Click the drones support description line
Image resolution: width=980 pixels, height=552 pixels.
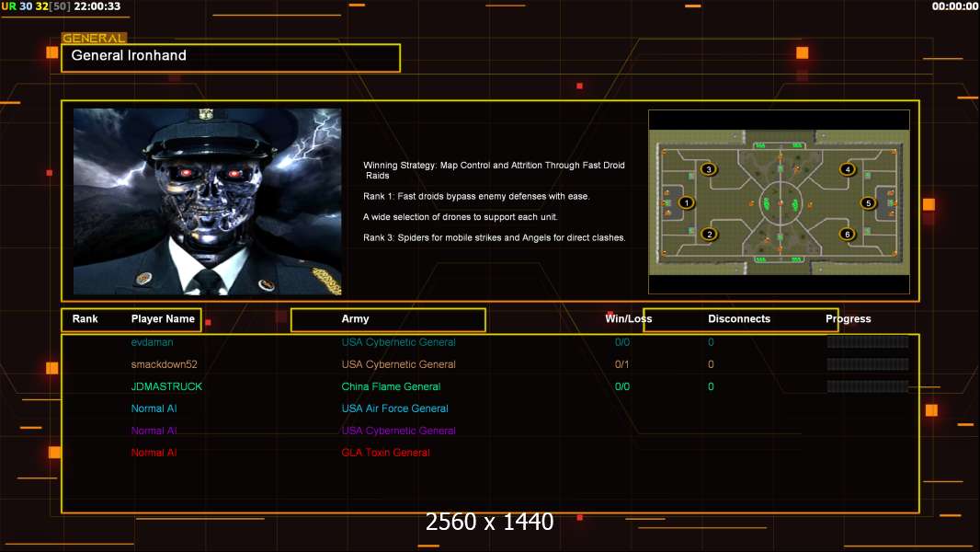(x=460, y=217)
